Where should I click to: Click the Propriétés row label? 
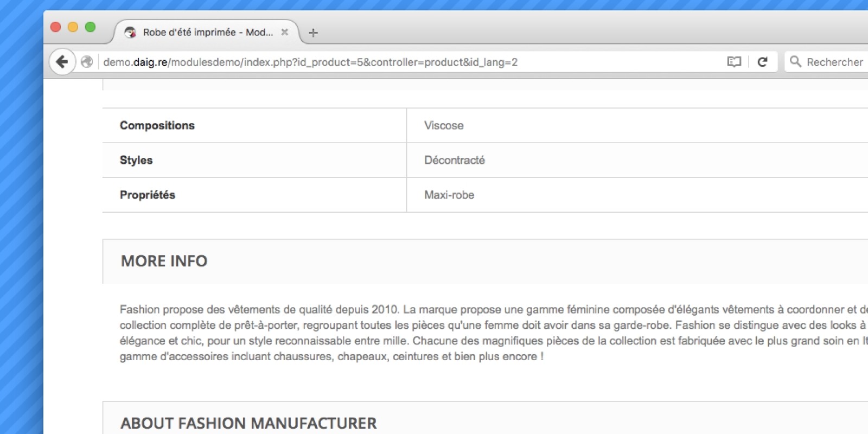(x=148, y=195)
